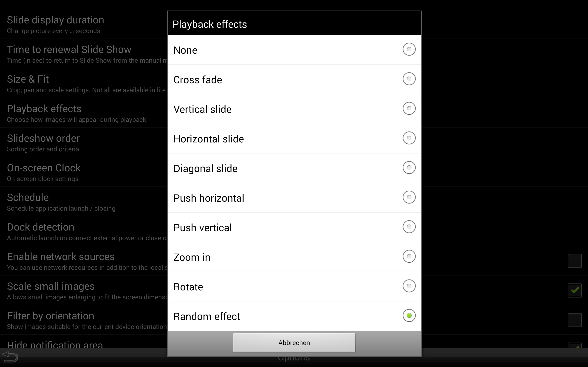588x367 pixels.
Task: Toggle the Enable network sources checkbox
Action: pyautogui.click(x=575, y=261)
